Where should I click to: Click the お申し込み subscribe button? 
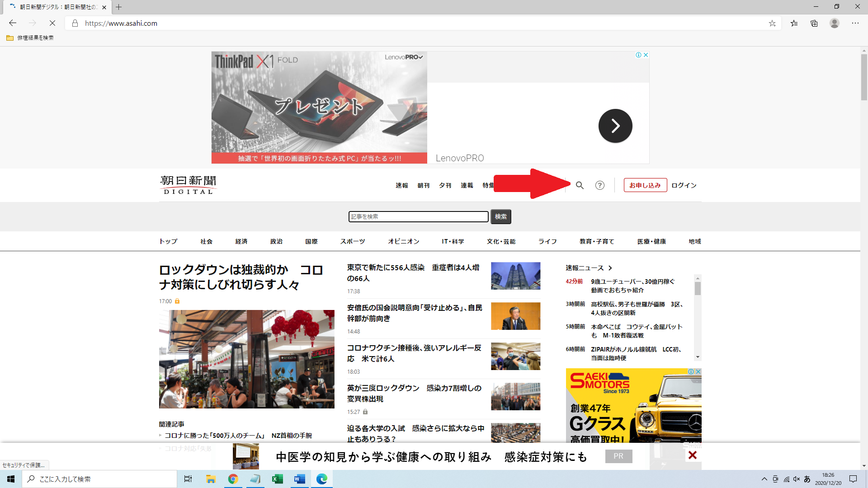pos(645,185)
